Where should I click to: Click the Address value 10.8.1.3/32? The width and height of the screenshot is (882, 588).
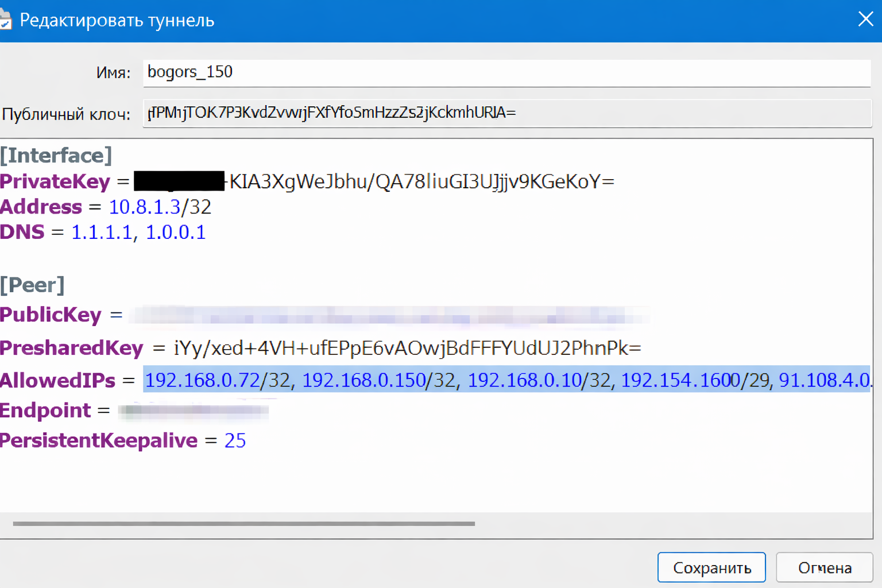tap(160, 207)
